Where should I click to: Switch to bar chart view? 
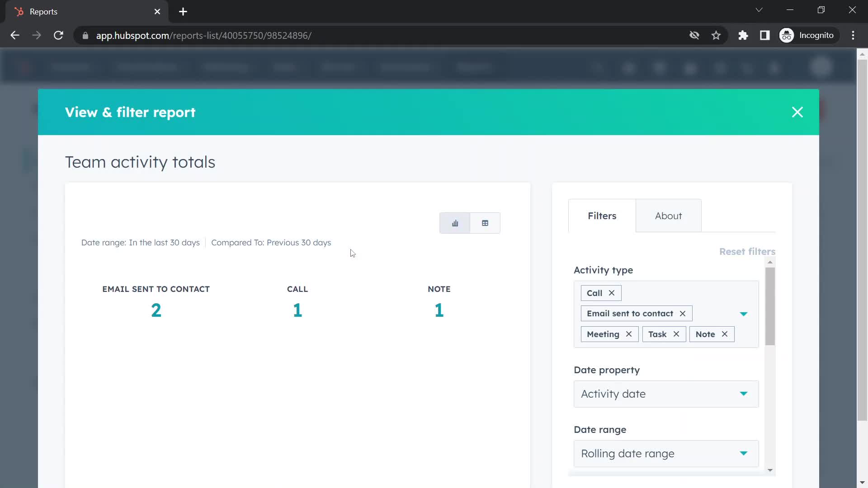pyautogui.click(x=455, y=223)
